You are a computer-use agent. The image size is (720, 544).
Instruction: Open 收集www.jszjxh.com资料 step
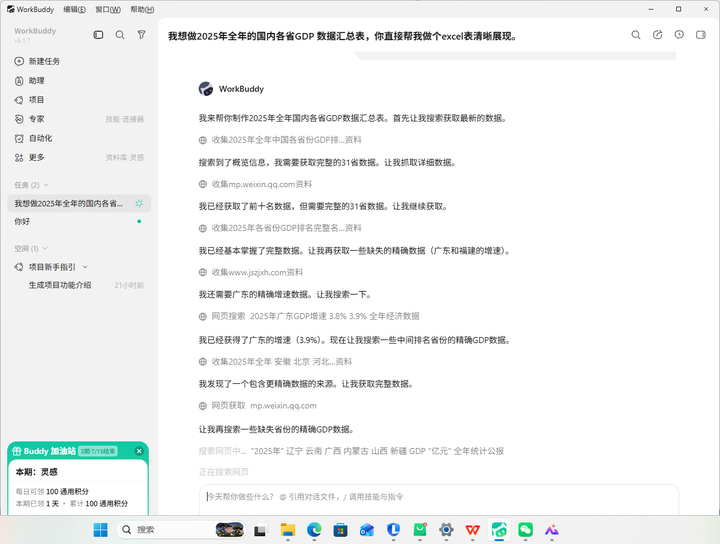(251, 272)
